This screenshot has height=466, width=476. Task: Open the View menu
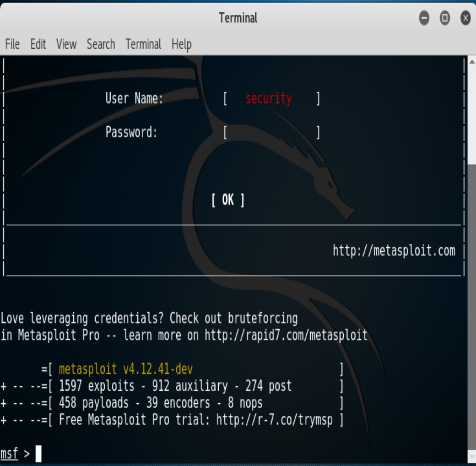click(x=66, y=44)
